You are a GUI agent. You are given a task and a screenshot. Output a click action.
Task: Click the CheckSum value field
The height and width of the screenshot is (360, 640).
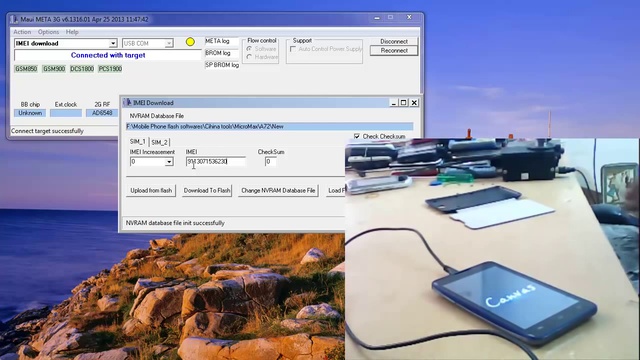(270, 162)
